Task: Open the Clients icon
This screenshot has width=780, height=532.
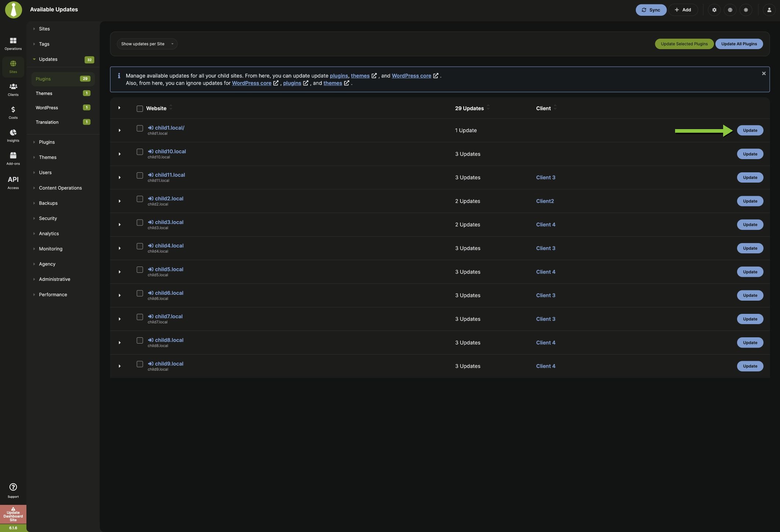Action: (x=13, y=89)
